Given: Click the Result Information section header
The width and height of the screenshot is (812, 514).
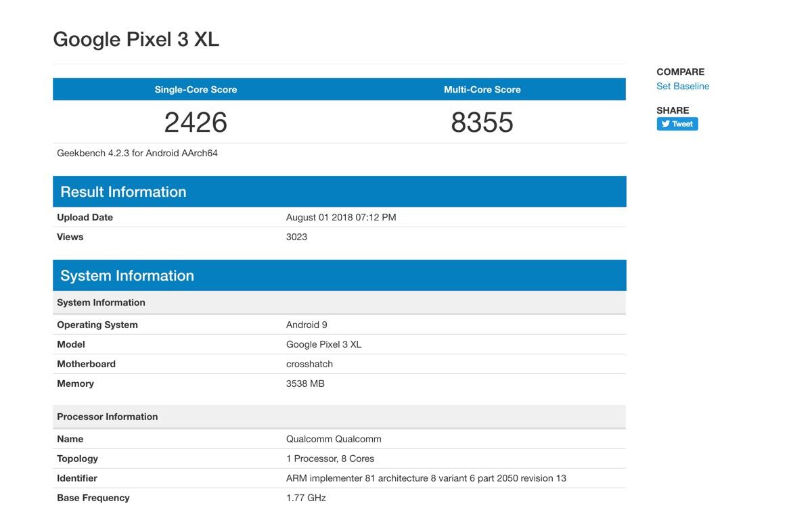Looking at the screenshot, I should click(x=123, y=191).
